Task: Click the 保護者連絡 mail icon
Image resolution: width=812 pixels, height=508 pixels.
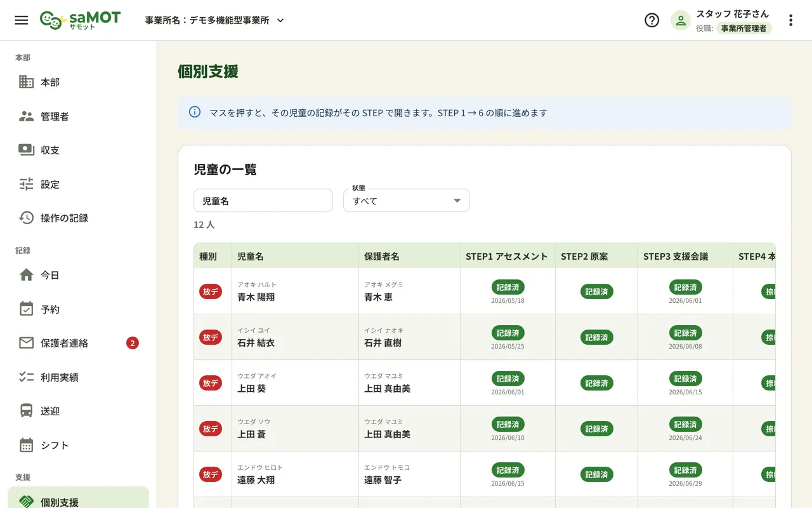Action: pyautogui.click(x=26, y=343)
